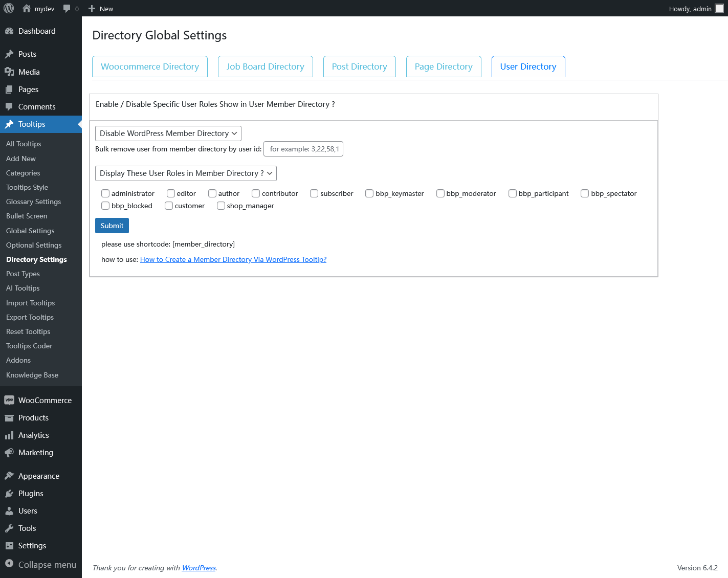The image size is (728, 578).
Task: Open the Post Directory tab
Action: (359, 66)
